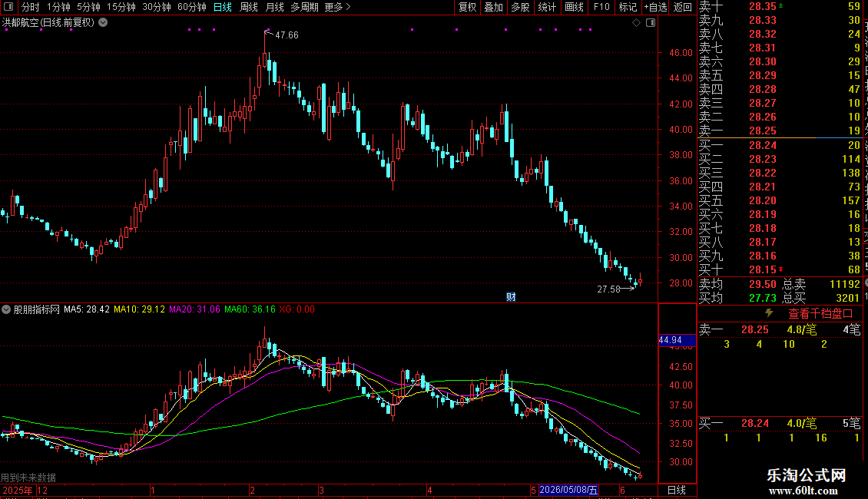868x499 pixels.
Task: Click the MA5: 28.42 label
Action: (x=86, y=309)
